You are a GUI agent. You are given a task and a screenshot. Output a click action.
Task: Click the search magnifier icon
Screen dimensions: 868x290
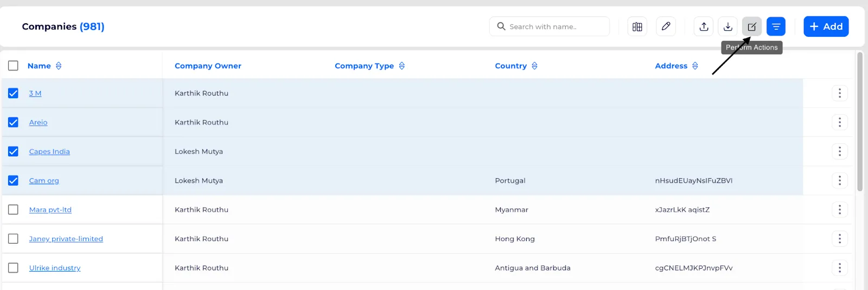(501, 26)
